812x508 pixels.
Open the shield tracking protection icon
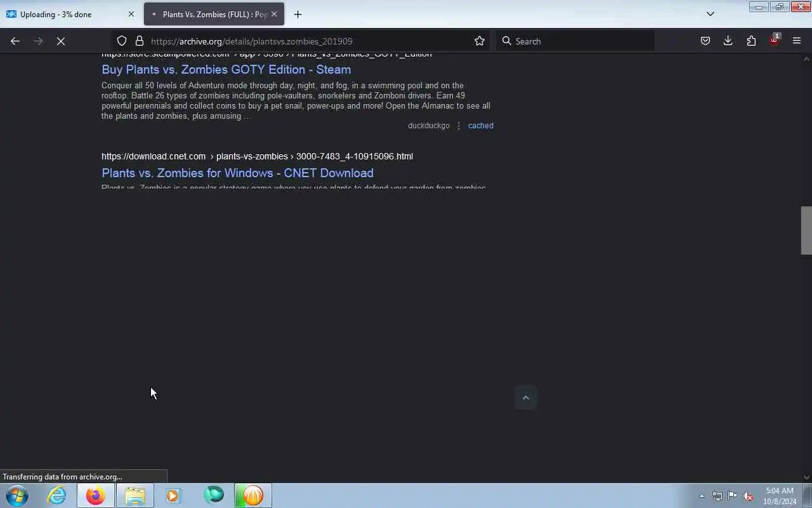coord(122,41)
